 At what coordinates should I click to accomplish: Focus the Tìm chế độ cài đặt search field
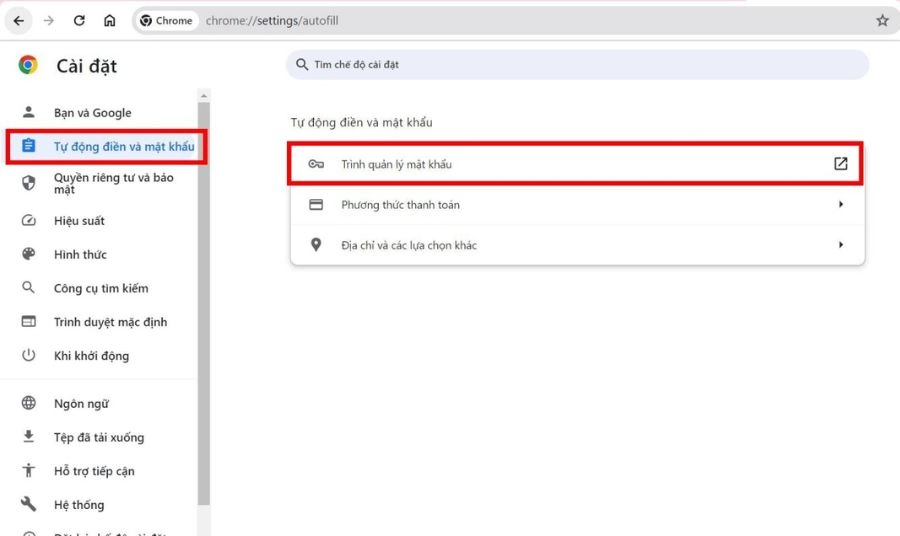[x=577, y=64]
